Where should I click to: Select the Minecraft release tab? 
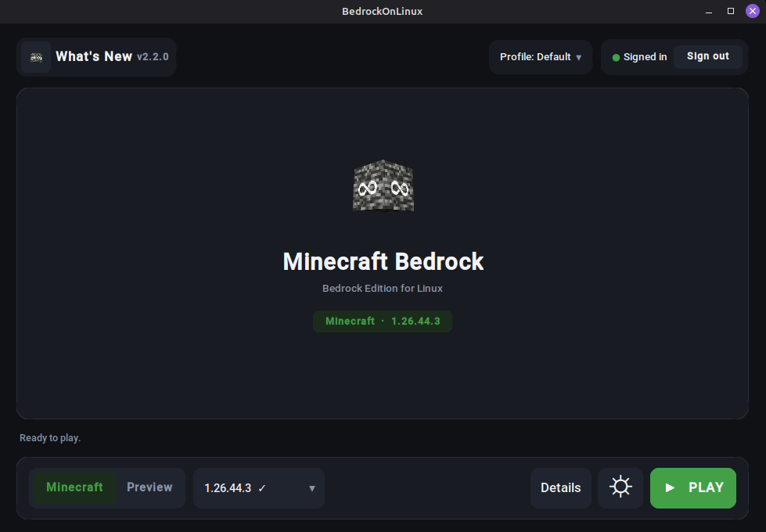[x=75, y=487]
